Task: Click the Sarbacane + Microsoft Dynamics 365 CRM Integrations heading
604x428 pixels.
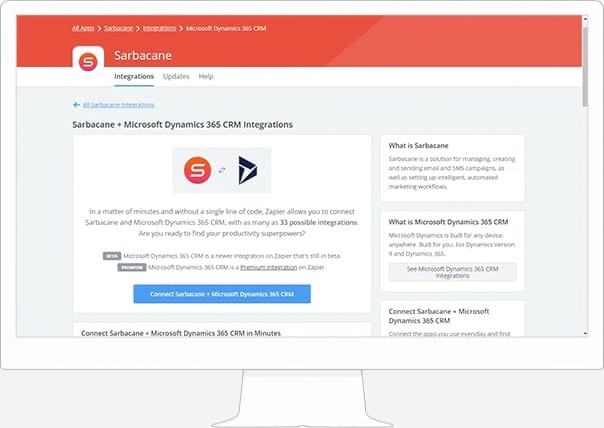Action: click(183, 124)
